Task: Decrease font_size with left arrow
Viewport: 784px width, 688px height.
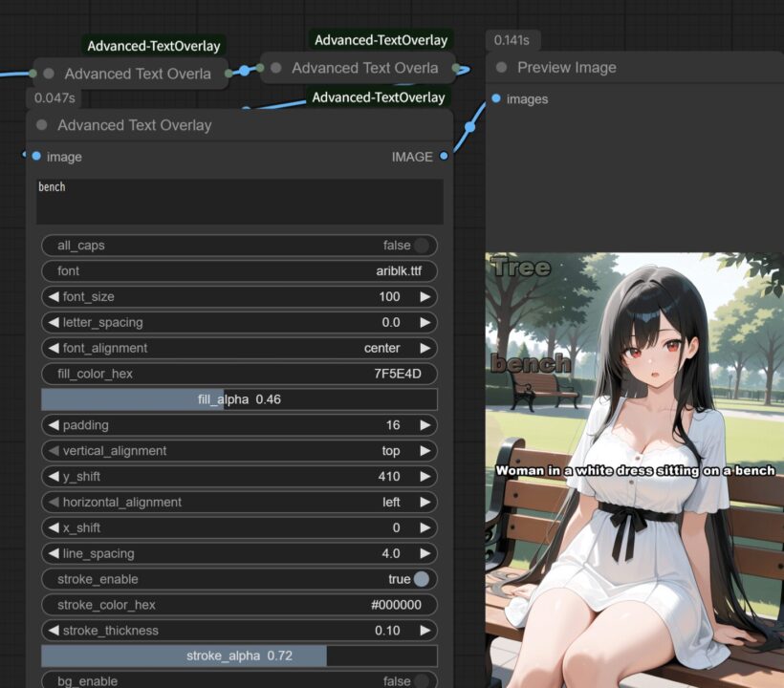Action: [54, 297]
